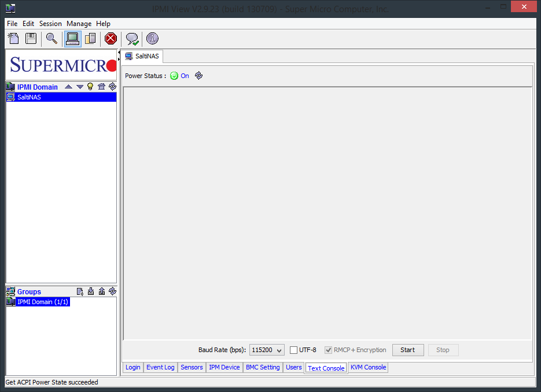541x392 pixels.
Task: Toggle the RMCP+ Encryption checkbox
Action: [x=328, y=350]
